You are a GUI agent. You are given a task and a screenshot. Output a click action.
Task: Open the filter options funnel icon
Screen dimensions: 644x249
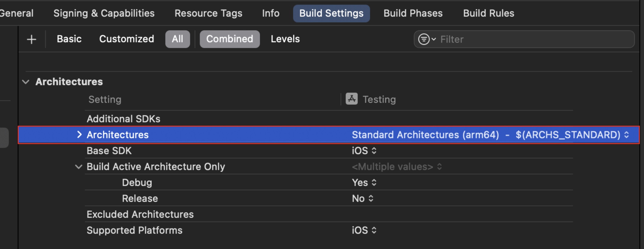(x=424, y=39)
